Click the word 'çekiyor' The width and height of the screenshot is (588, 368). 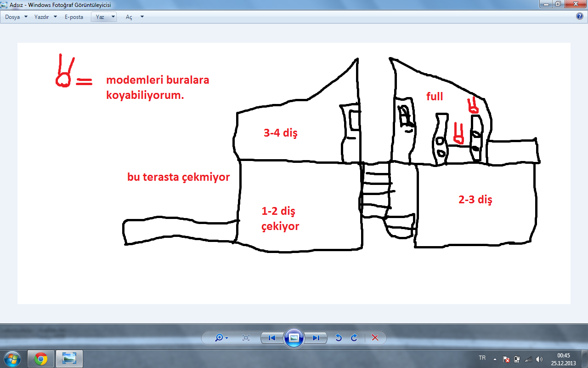(280, 227)
